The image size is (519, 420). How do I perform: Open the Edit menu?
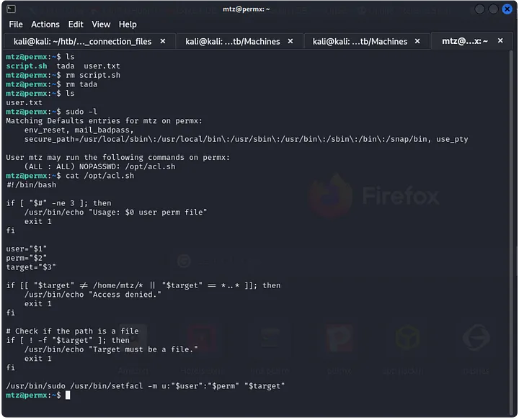(76, 24)
